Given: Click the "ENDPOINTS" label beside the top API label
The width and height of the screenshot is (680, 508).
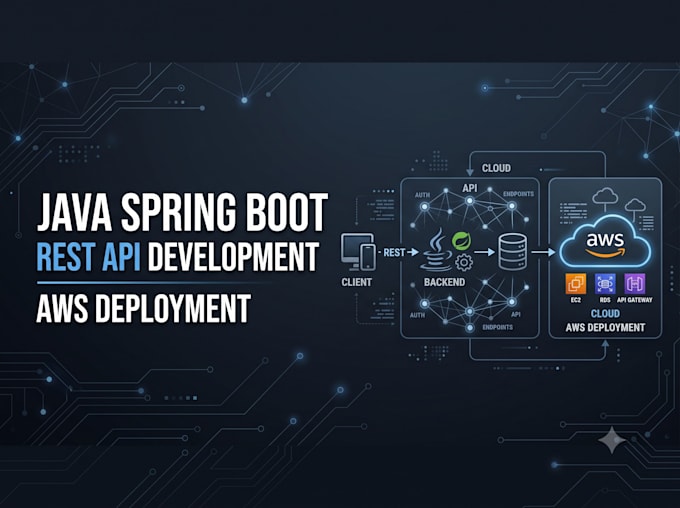Looking at the screenshot, I should tap(518, 194).
